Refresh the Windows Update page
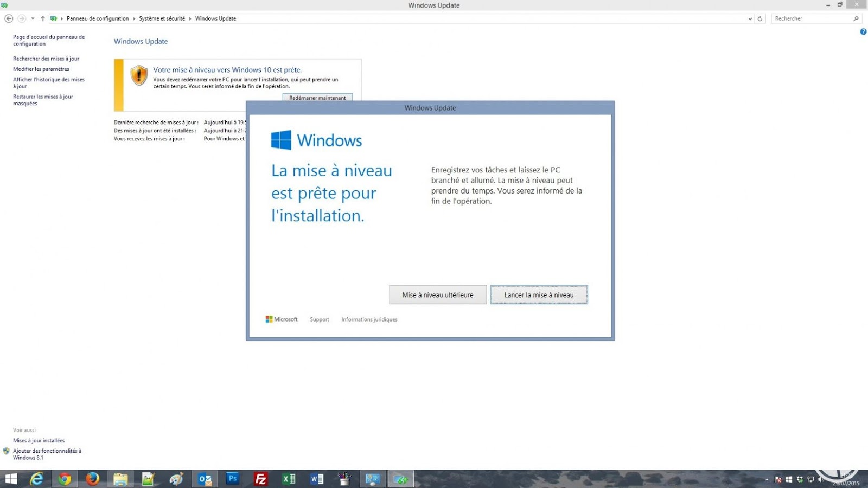 click(x=760, y=18)
